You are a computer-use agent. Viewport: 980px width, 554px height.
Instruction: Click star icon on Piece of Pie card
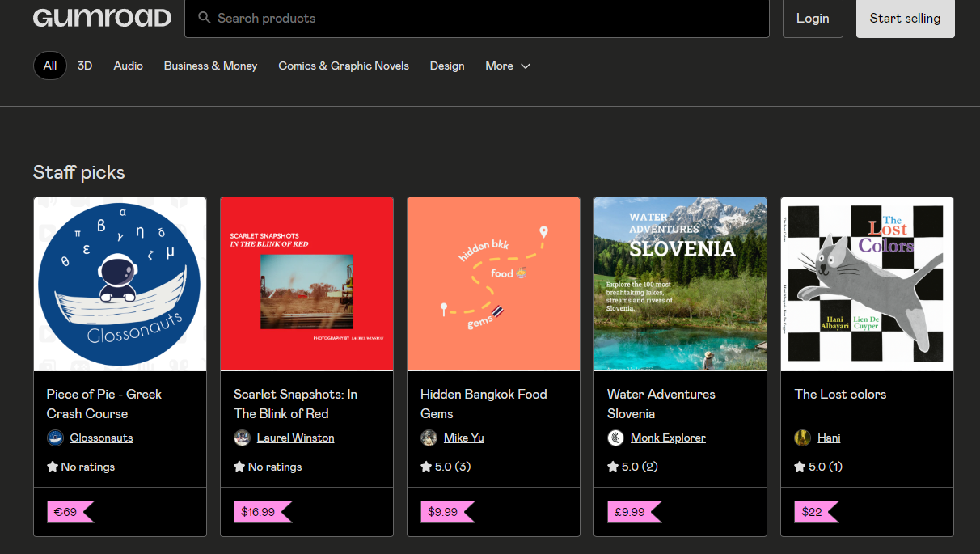53,467
